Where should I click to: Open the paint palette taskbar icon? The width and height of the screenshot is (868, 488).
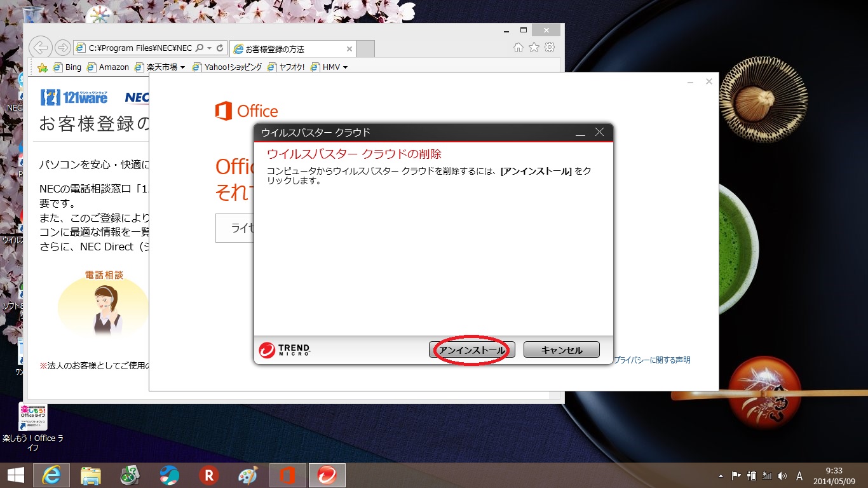[x=248, y=475]
